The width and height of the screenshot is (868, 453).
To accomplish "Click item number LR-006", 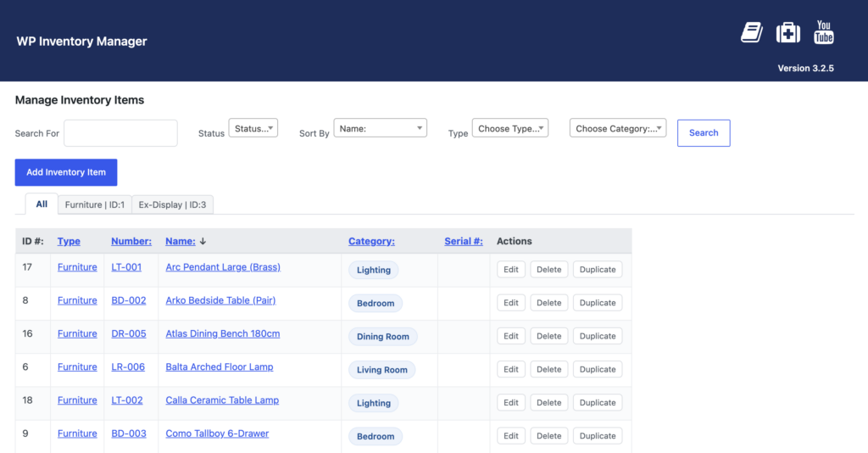I will tap(128, 366).
